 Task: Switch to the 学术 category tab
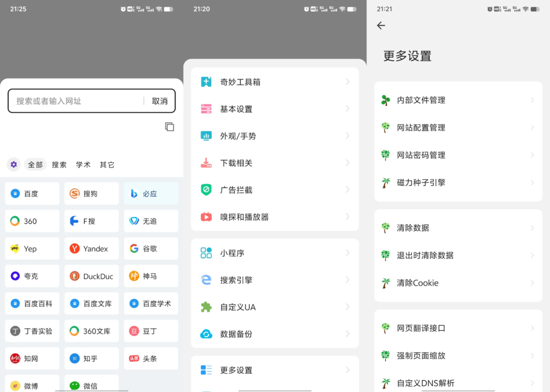point(83,164)
